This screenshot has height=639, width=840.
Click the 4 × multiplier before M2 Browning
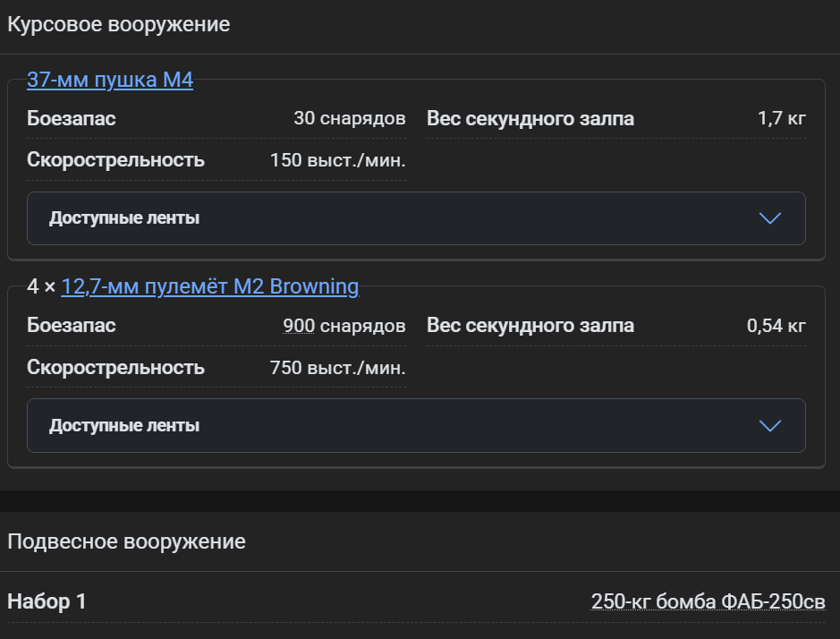coord(41,286)
